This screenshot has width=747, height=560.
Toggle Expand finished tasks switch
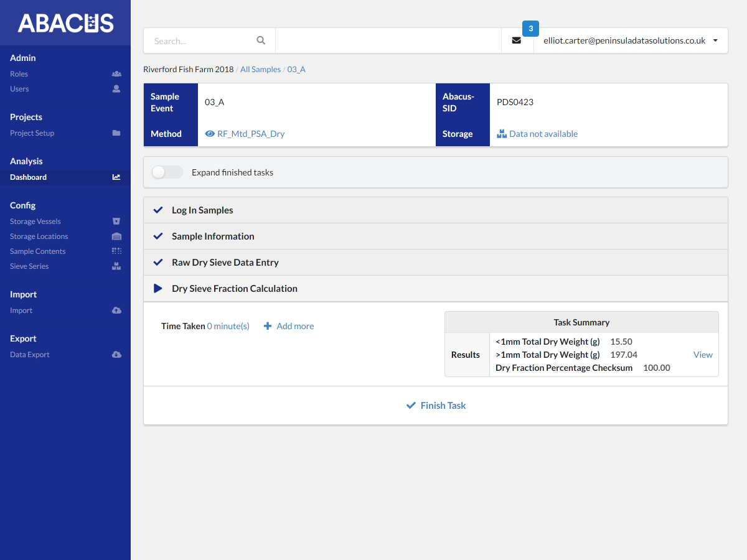coord(167,172)
